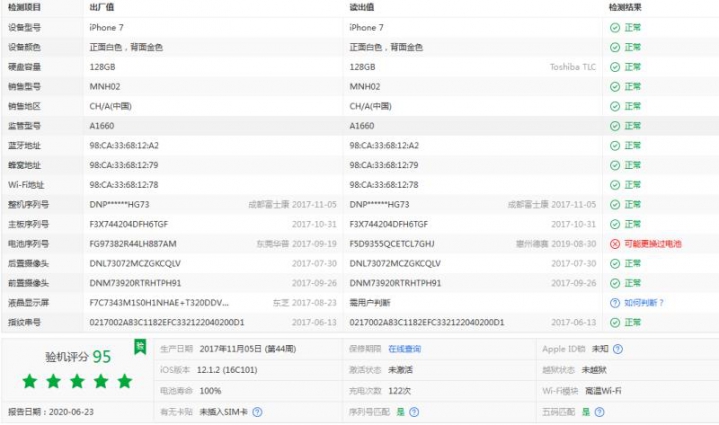Open the 如何判断？ link for the display

644,303
